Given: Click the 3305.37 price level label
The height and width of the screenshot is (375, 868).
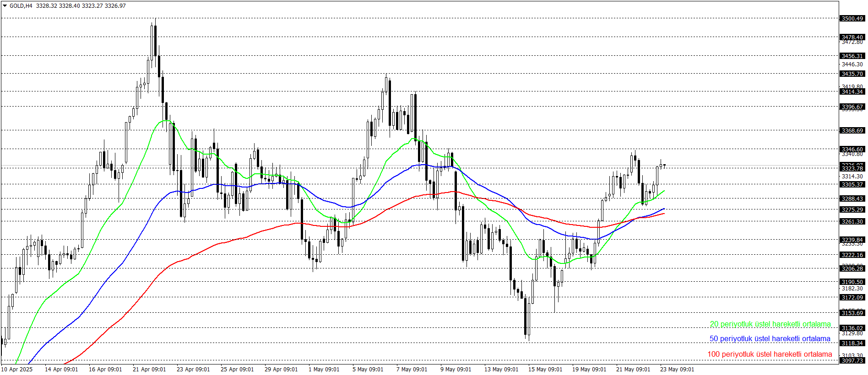Looking at the screenshot, I should pos(852,185).
